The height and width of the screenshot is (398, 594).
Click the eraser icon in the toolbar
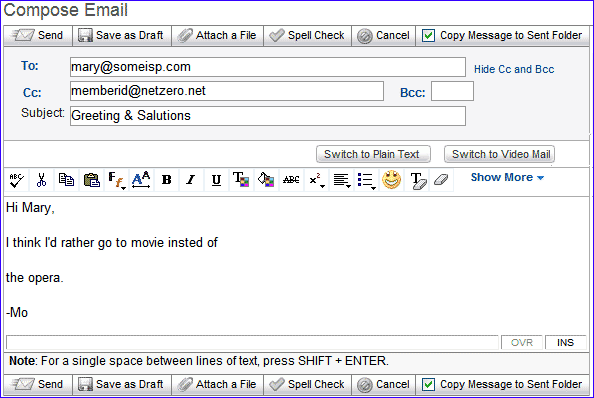[441, 179]
